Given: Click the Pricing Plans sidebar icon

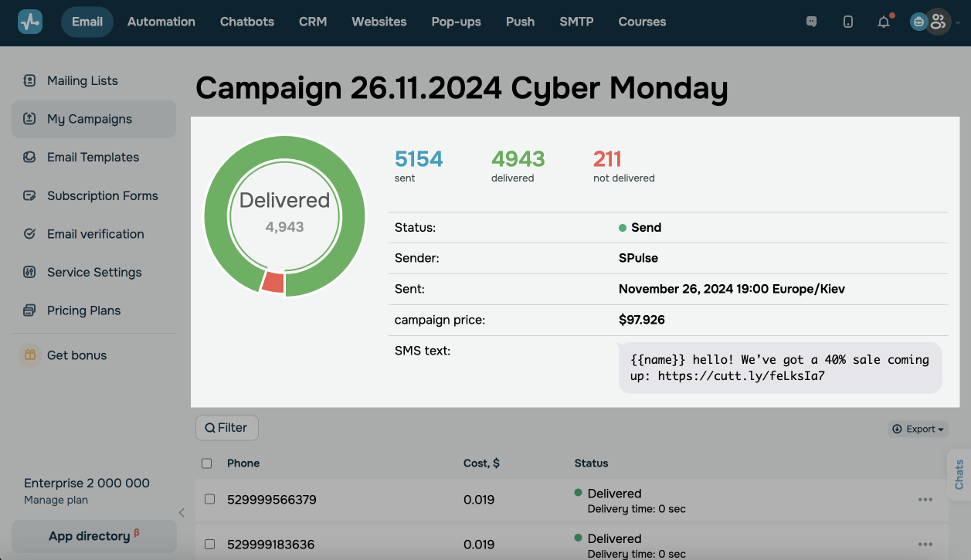Looking at the screenshot, I should pyautogui.click(x=29, y=311).
